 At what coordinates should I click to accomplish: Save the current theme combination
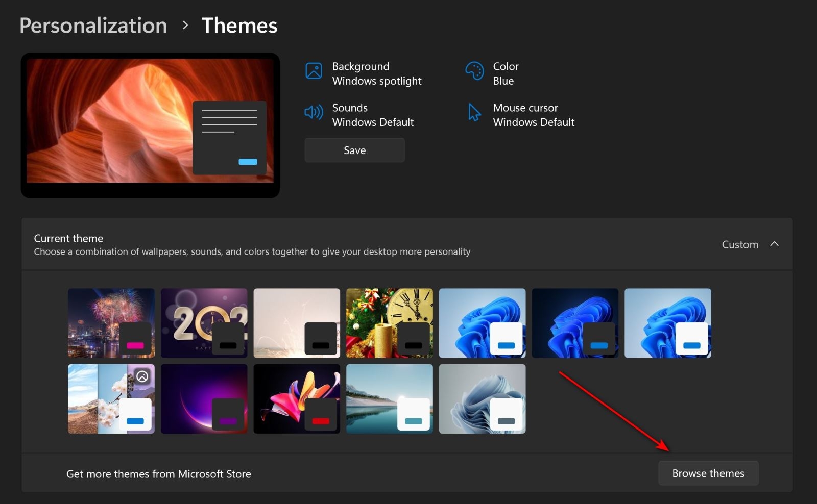click(354, 150)
